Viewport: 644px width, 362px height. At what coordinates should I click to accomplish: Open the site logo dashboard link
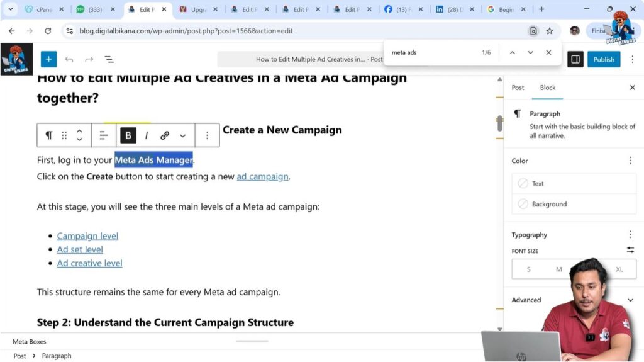[x=16, y=59]
